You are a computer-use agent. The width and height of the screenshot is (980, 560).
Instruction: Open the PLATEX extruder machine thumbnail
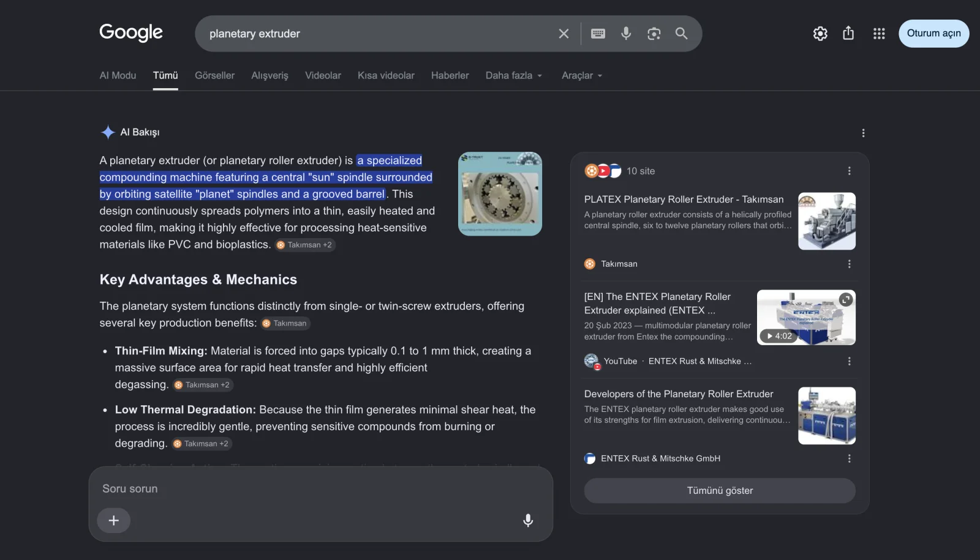(x=827, y=221)
